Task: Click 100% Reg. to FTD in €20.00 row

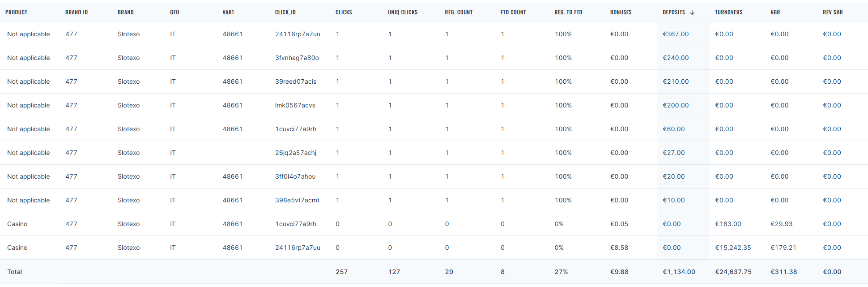Action: [563, 176]
